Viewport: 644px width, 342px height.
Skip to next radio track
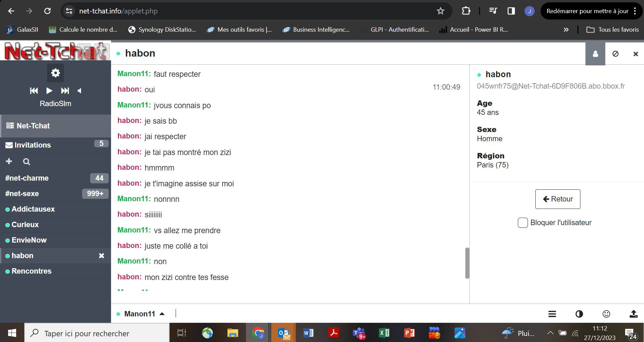[65, 91]
